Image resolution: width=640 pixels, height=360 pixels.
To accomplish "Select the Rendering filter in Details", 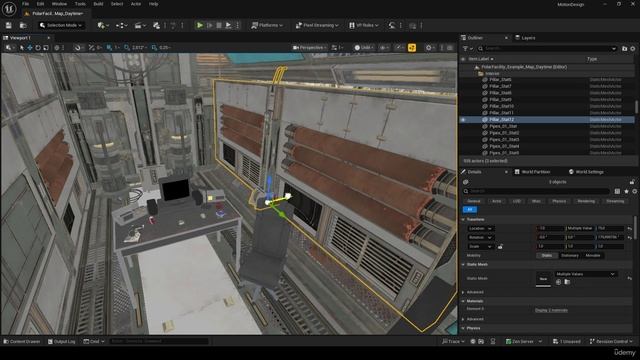I will (586, 201).
